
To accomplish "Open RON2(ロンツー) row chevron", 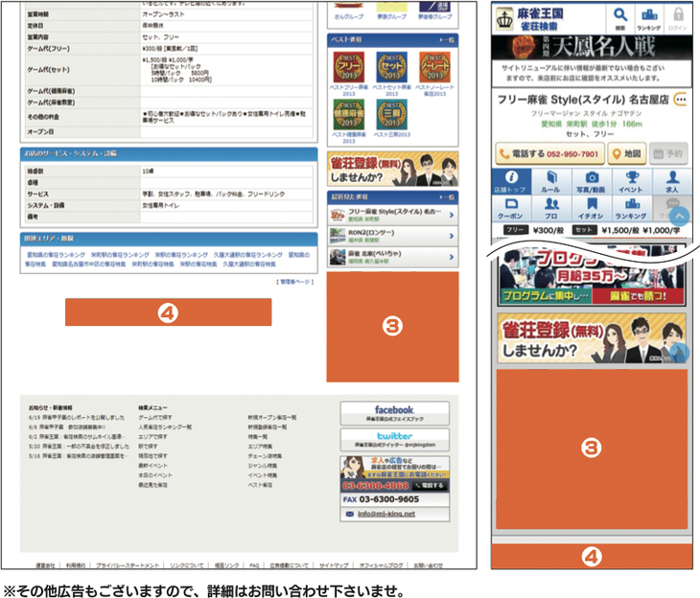I will [x=452, y=236].
